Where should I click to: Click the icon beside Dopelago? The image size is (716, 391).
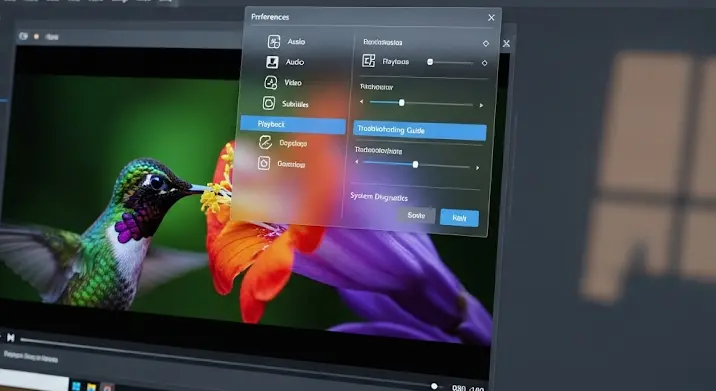point(265,143)
